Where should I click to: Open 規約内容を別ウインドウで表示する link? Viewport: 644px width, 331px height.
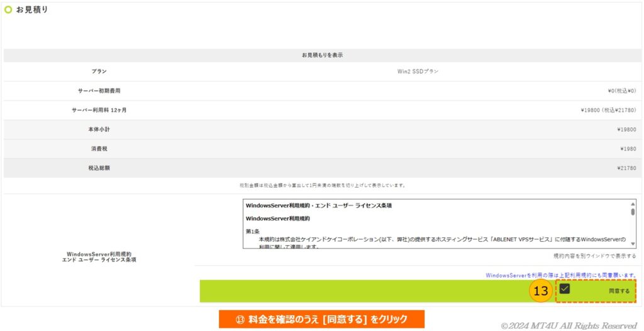[x=595, y=256]
